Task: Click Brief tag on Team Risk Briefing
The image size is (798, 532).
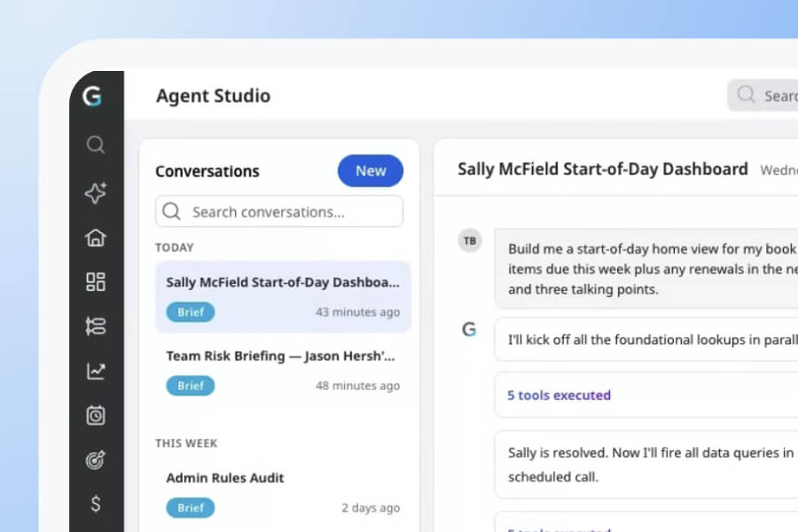Action: pos(191,386)
